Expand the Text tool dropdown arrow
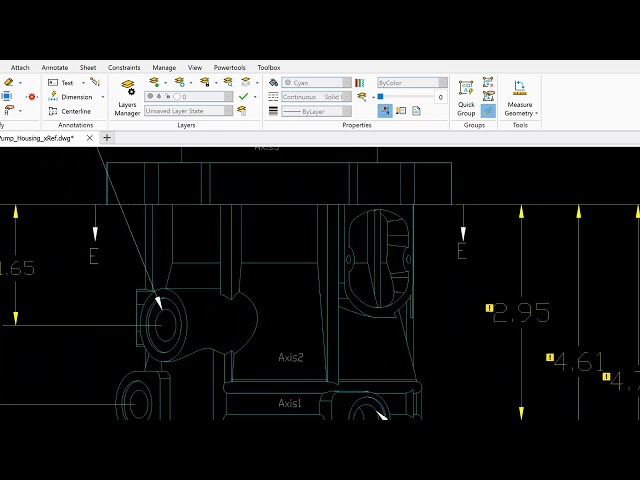640x480 pixels. pyautogui.click(x=83, y=83)
